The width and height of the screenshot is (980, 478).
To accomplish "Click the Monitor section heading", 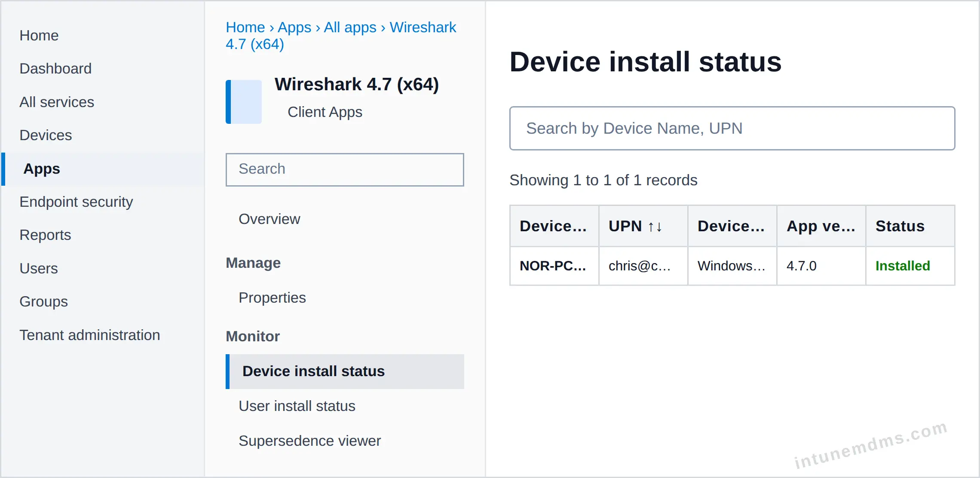I will 253,336.
